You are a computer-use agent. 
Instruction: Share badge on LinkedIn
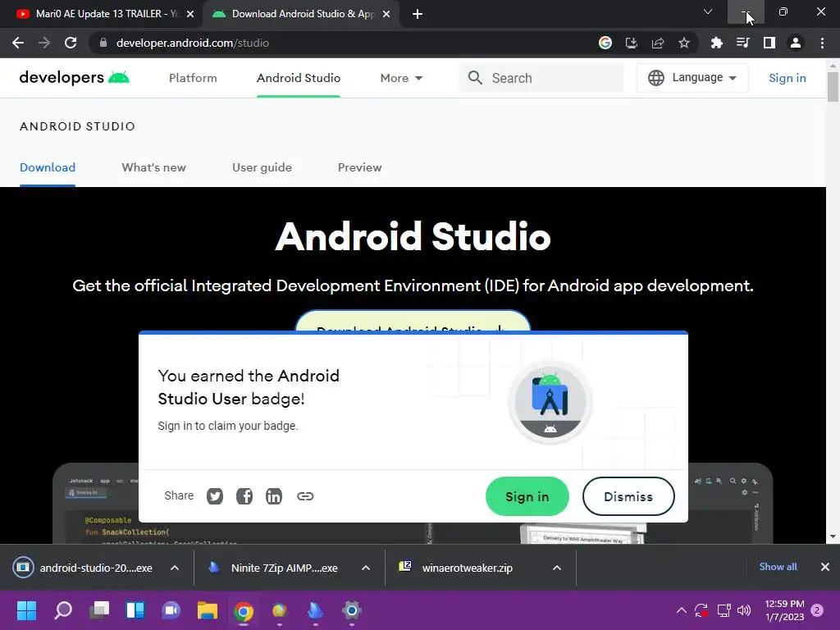click(x=274, y=496)
